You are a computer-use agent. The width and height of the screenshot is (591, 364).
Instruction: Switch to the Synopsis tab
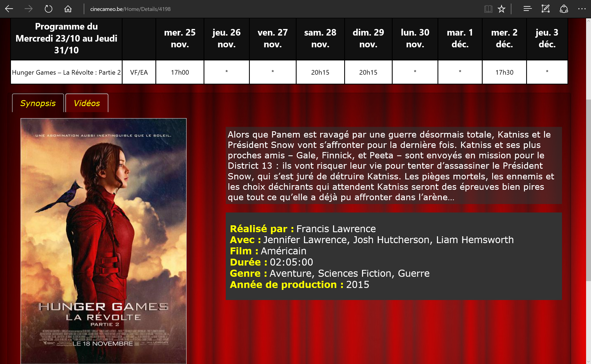38,103
